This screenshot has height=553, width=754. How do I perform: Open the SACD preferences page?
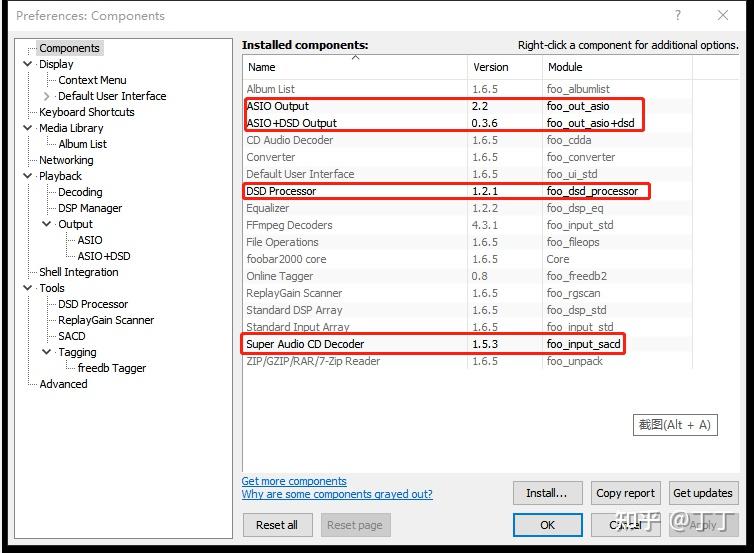coord(72,336)
